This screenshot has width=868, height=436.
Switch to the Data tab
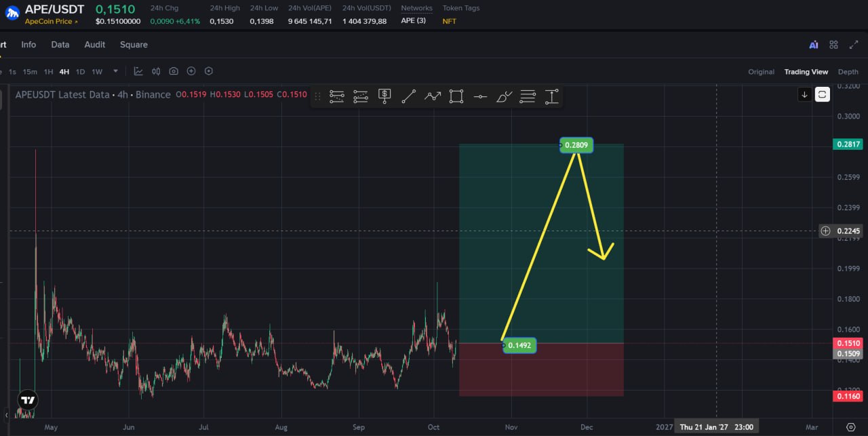[x=60, y=45]
